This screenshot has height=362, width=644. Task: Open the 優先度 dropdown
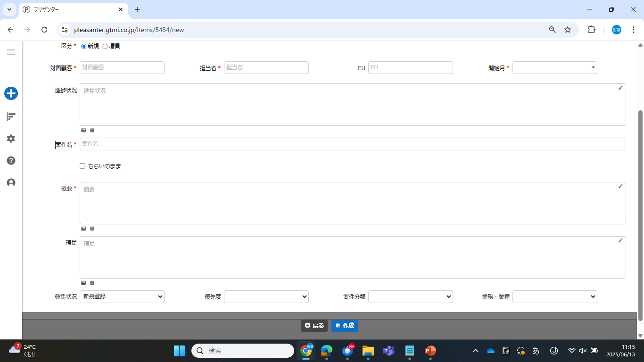tap(266, 296)
